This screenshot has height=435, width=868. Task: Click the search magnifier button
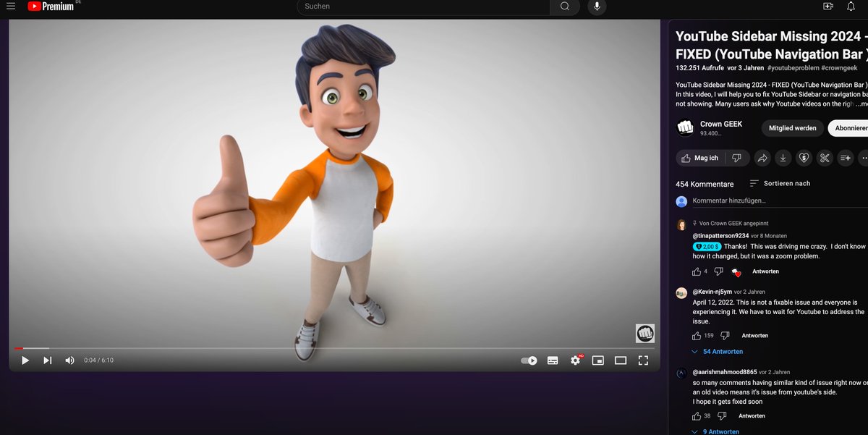tap(564, 7)
